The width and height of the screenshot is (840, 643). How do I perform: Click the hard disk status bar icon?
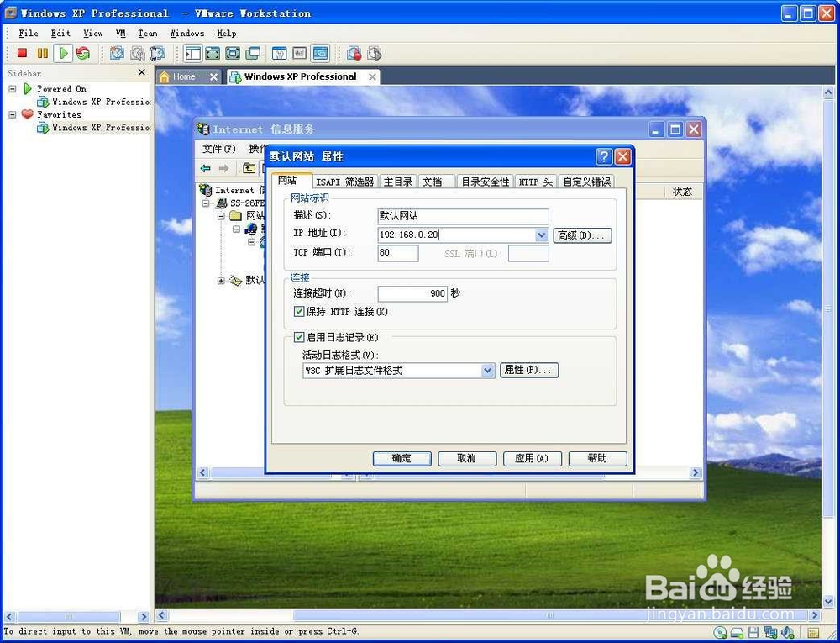click(738, 633)
